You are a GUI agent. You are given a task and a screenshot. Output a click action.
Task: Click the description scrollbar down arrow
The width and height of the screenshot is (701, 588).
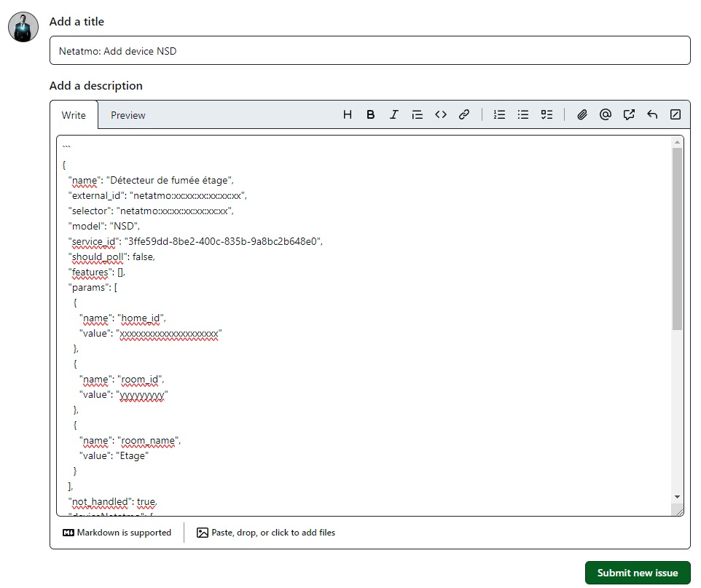point(677,496)
